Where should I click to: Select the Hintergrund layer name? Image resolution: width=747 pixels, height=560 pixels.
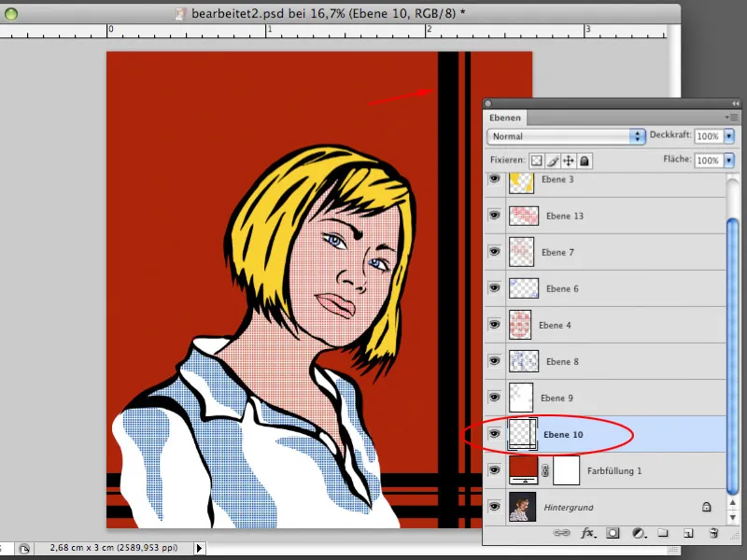pos(569,508)
